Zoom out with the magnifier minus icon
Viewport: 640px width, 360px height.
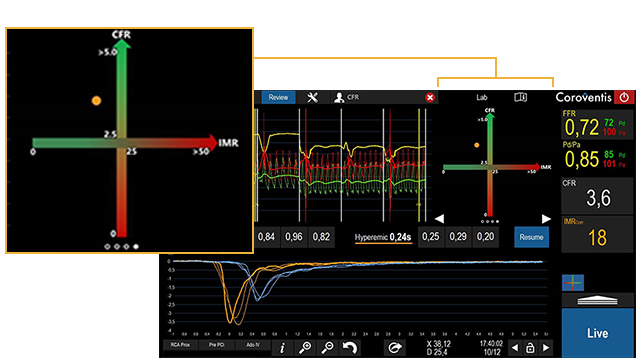tap(327, 348)
